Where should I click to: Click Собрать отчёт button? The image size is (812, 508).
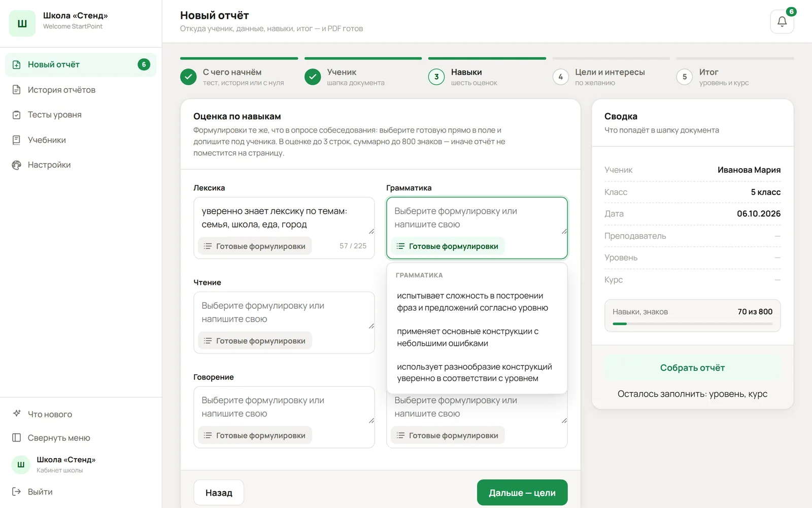point(692,368)
